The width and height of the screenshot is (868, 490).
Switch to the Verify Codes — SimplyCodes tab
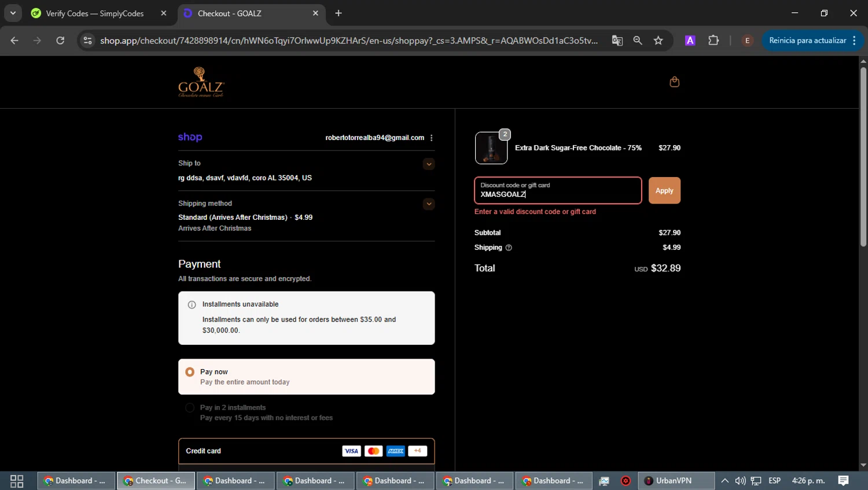[95, 13]
